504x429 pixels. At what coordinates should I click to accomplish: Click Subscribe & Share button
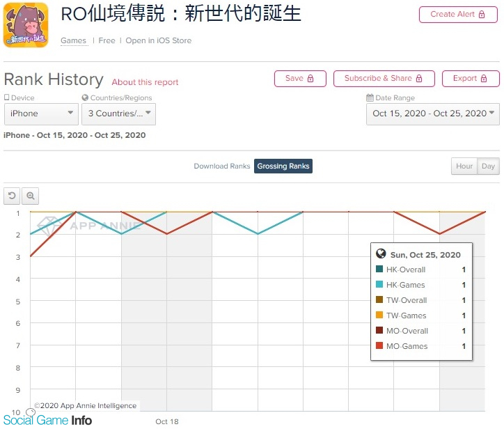click(x=384, y=79)
